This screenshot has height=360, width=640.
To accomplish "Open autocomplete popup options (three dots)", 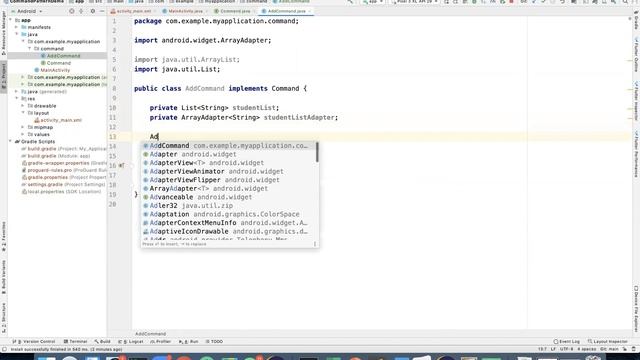I will tap(315, 244).
